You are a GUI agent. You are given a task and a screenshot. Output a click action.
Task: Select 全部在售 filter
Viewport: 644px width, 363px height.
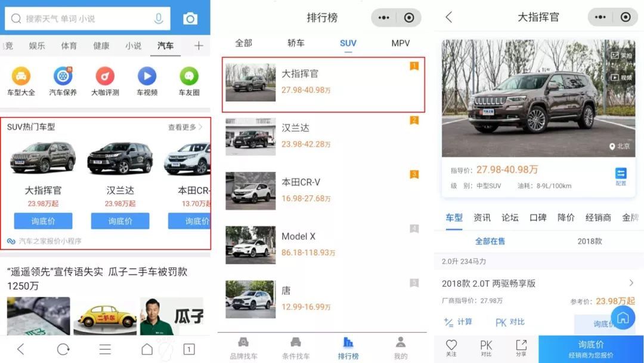(490, 241)
